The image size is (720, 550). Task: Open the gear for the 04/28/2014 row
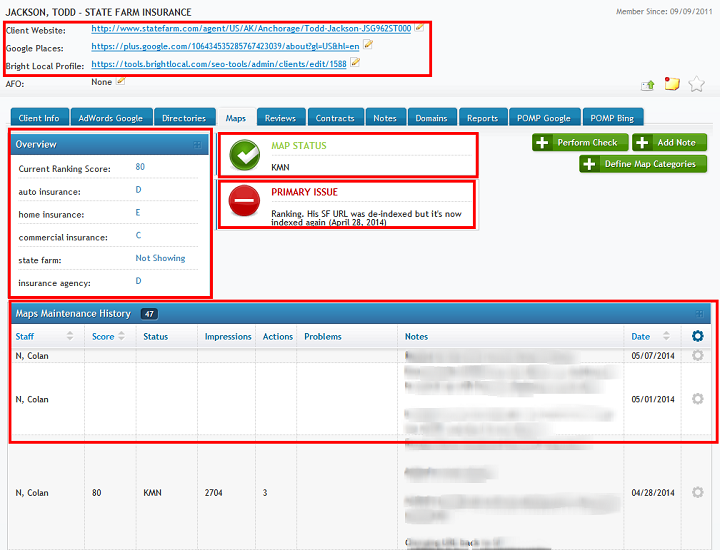click(698, 492)
